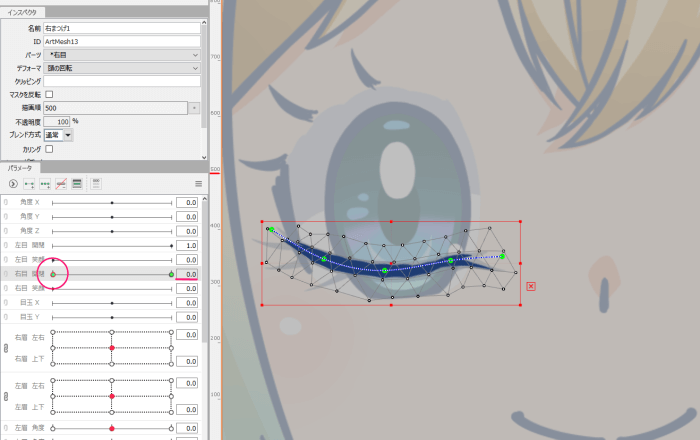Click the 右目 開閉 value field showing 0.0
Viewport: 700px width, 440px height.
point(187,274)
